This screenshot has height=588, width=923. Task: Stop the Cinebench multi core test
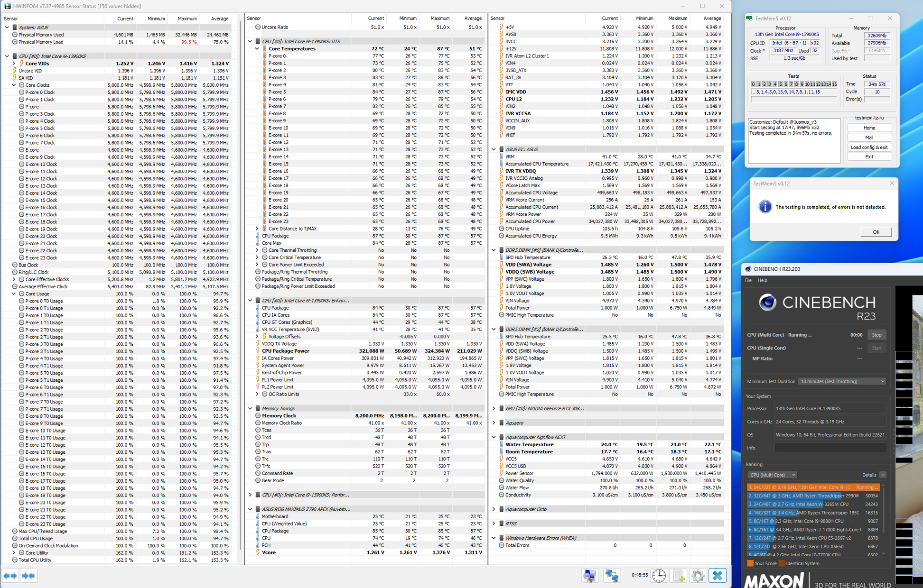click(x=876, y=335)
